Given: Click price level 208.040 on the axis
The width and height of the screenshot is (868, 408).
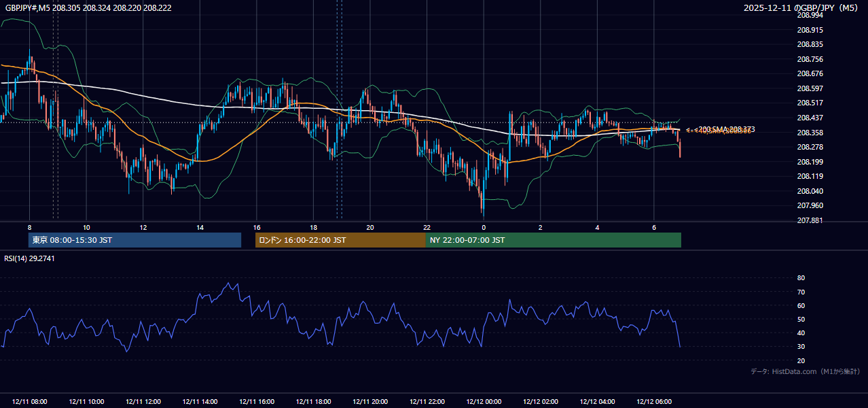Looking at the screenshot, I should click(810, 191).
